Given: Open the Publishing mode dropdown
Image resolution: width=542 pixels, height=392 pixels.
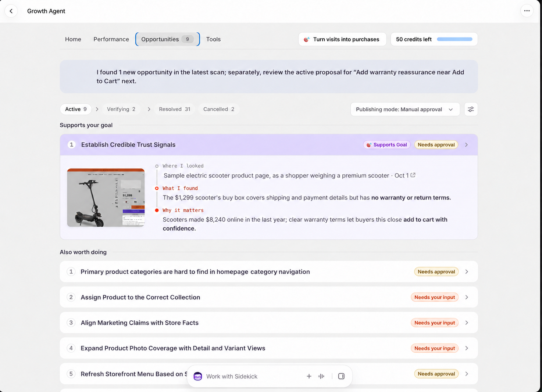Looking at the screenshot, I should pyautogui.click(x=405, y=109).
